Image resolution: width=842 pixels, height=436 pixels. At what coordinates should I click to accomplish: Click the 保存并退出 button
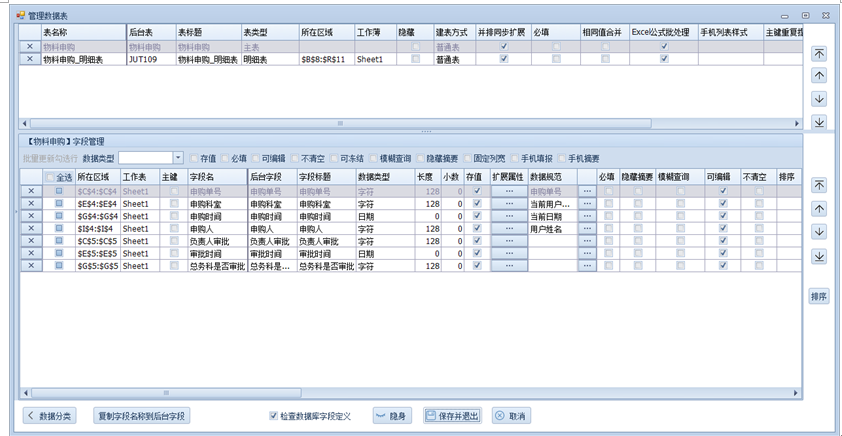(x=452, y=416)
